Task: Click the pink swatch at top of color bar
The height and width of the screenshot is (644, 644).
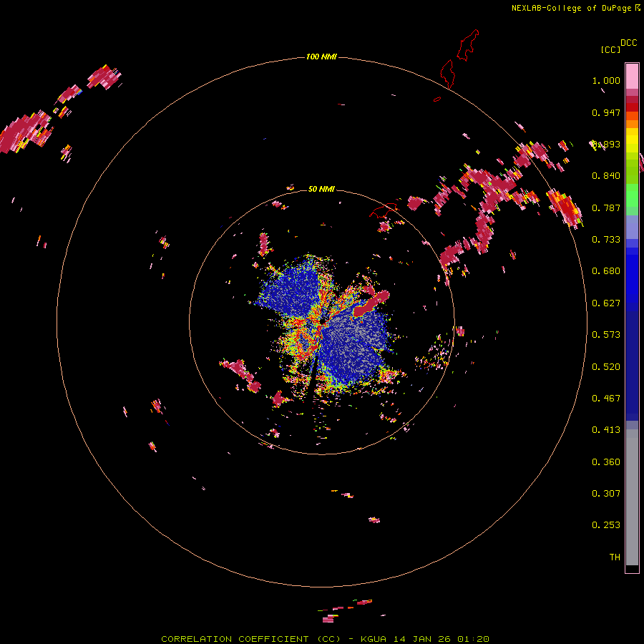Action: 632,76
